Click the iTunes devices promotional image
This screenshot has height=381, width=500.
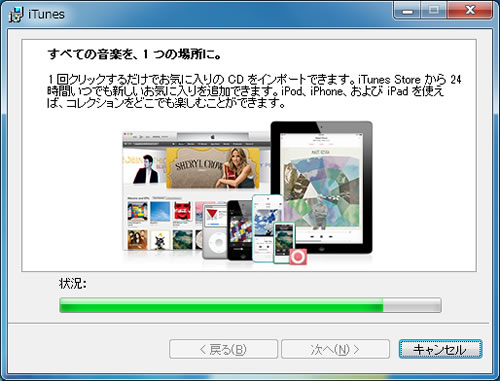[x=247, y=193]
